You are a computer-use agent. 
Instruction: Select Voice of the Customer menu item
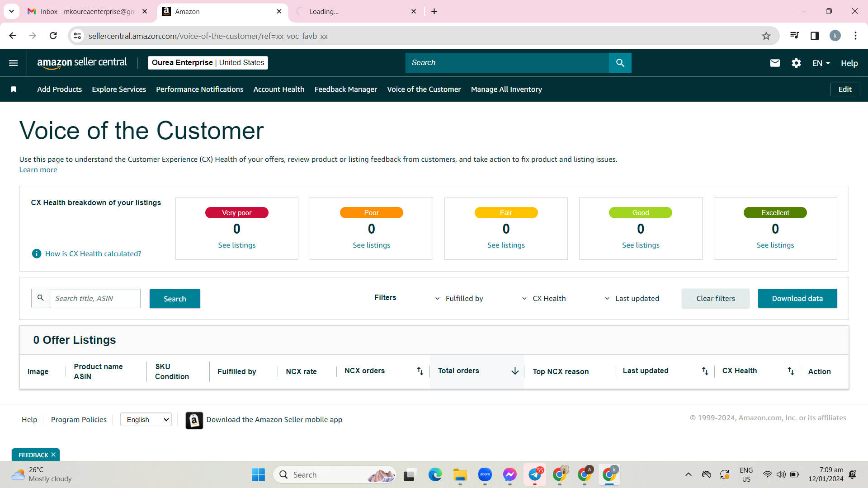click(x=424, y=89)
